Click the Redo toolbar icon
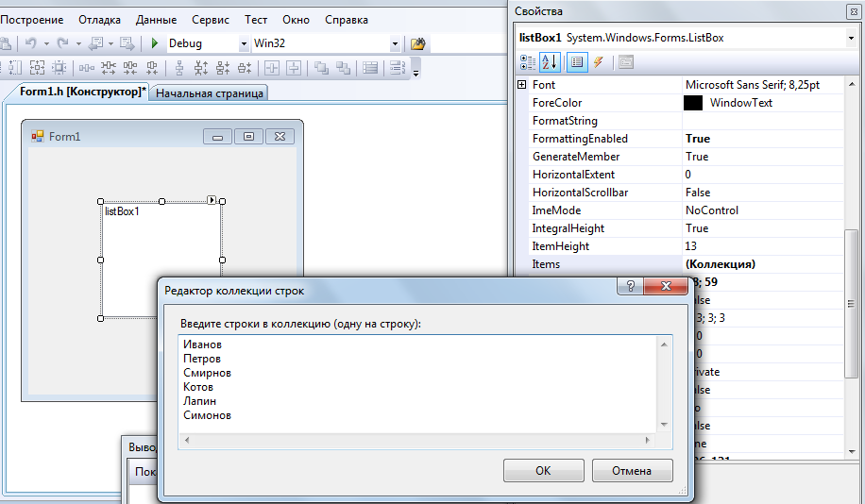The image size is (865, 504). (63, 43)
